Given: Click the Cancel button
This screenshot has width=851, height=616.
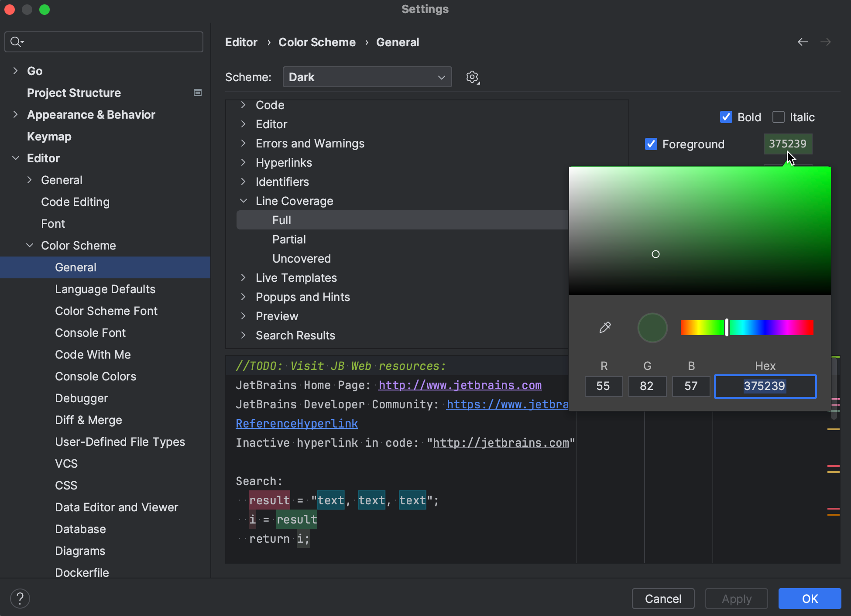Looking at the screenshot, I should click(663, 599).
